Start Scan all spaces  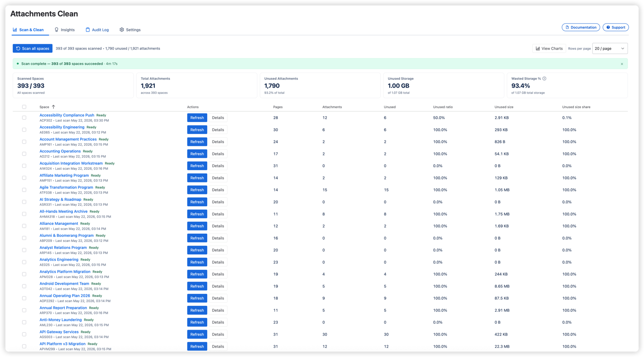(32, 48)
